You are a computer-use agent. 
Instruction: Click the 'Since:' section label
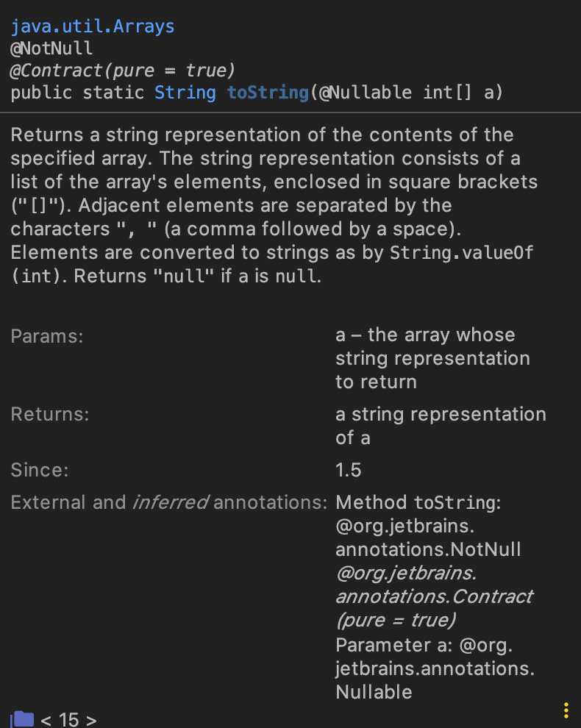40,470
